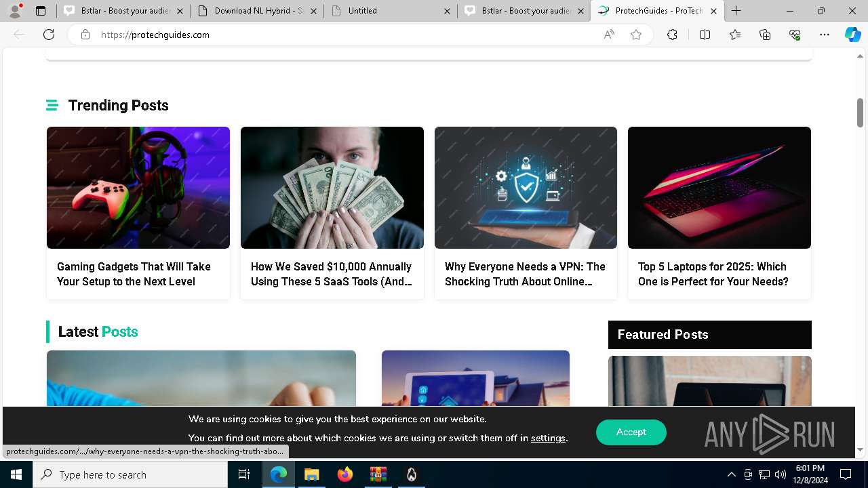Switch to Download NL Hybrid tab
Viewport: 868px width, 488px height.
[x=256, y=11]
